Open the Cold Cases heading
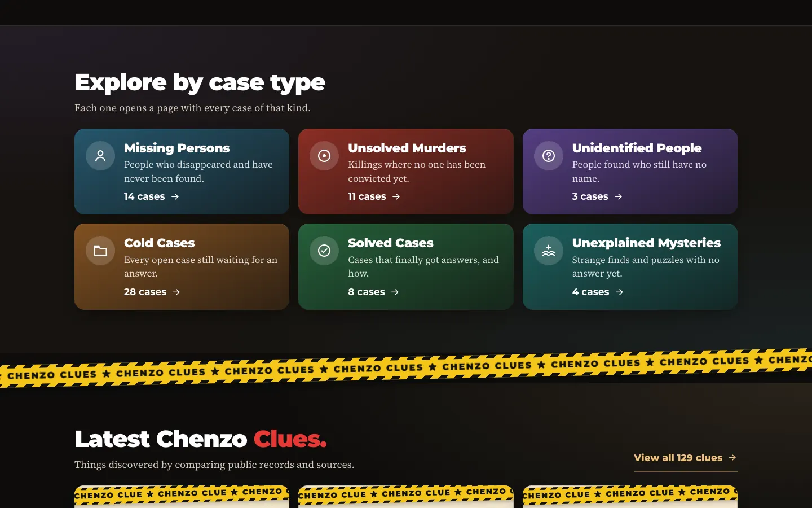This screenshot has height=508, width=812. tap(160, 243)
